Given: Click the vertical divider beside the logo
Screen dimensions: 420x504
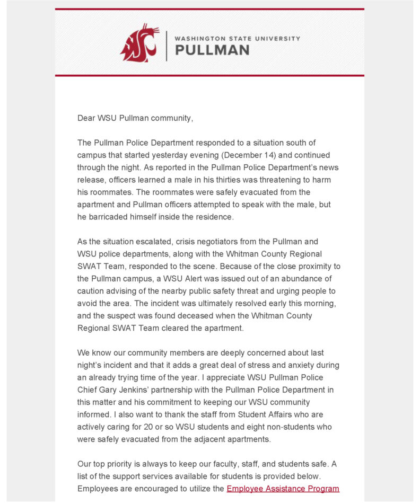Looking at the screenshot, I should point(167,45).
